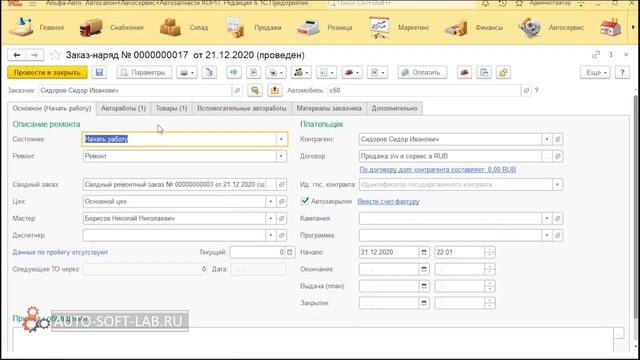Click the search field in the title bar
Screen dimensions: 640x360
pyautogui.click(x=401, y=3)
